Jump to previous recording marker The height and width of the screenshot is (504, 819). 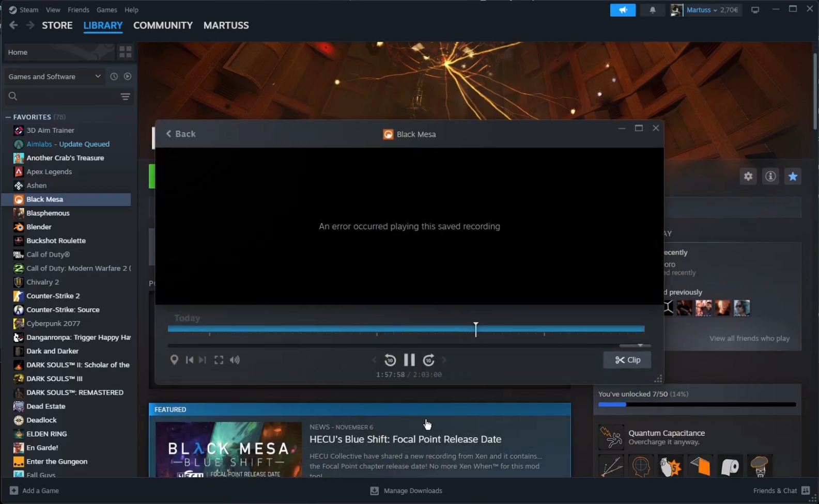190,360
